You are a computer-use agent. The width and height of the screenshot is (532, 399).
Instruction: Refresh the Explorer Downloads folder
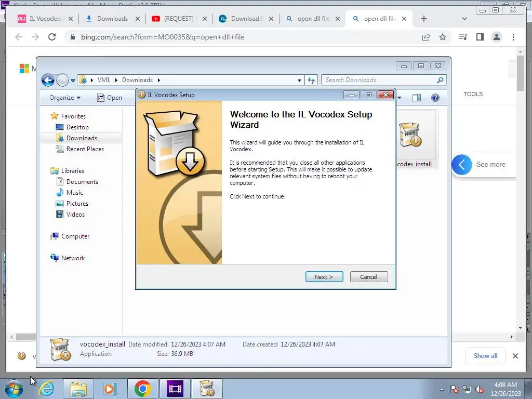311,80
